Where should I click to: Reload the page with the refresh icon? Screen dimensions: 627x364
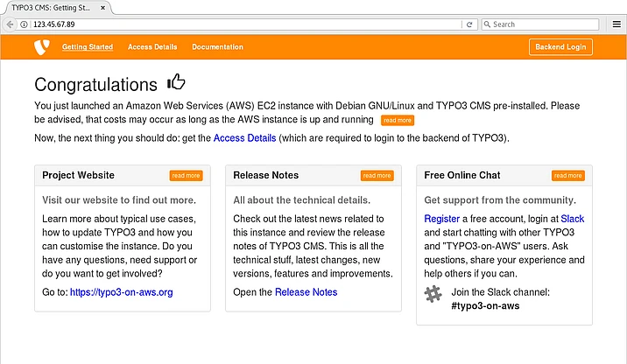[469, 24]
